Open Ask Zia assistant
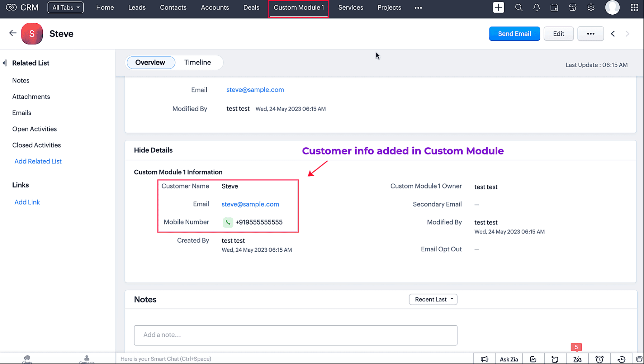The image size is (644, 364). [509, 359]
